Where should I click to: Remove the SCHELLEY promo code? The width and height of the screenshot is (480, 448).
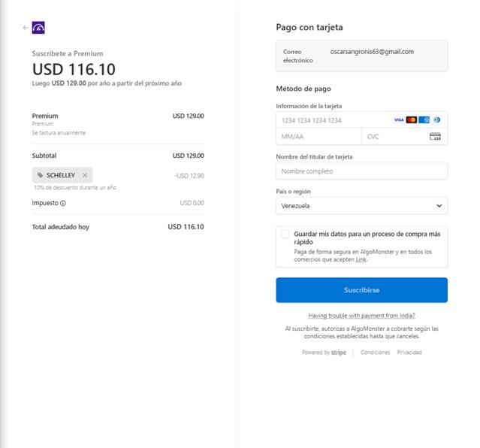(85, 175)
